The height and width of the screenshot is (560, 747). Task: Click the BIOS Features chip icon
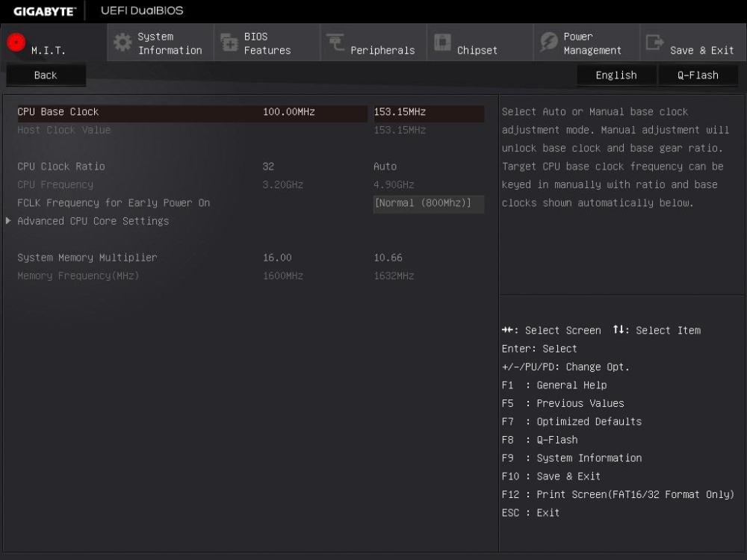point(231,42)
